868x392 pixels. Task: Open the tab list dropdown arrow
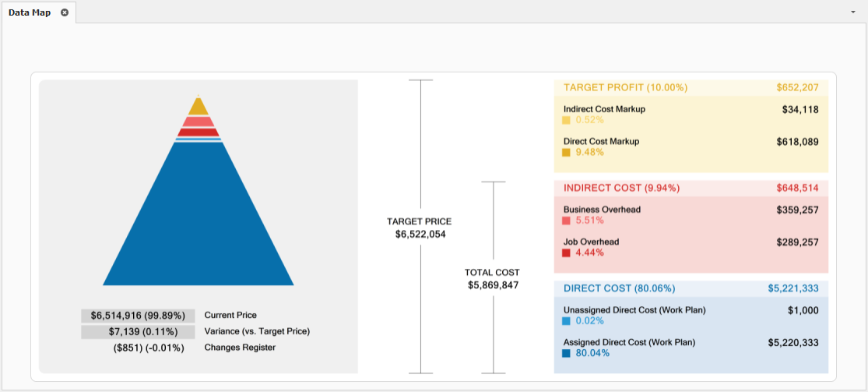point(852,13)
